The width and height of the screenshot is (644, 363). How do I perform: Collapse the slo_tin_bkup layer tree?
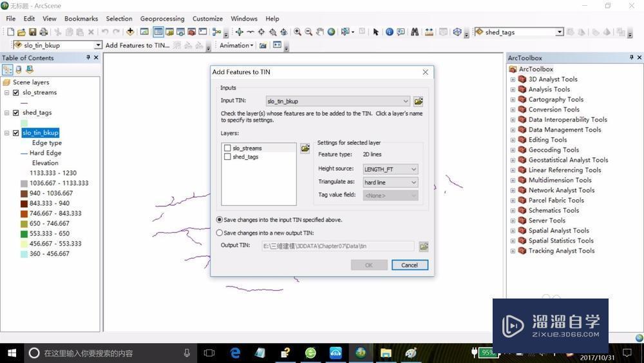coord(6,133)
